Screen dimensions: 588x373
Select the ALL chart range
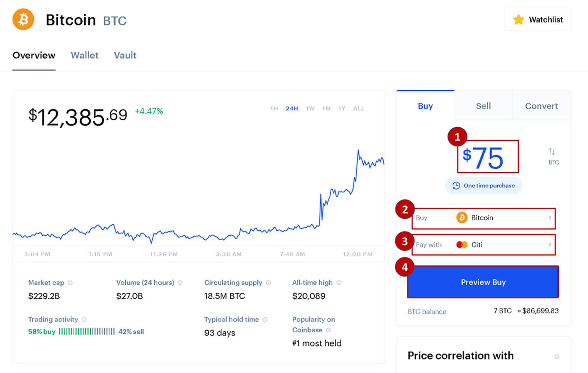pos(359,108)
